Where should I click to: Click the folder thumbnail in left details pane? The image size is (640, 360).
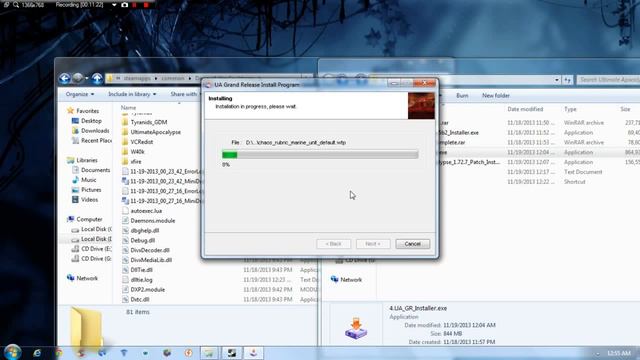pos(85,328)
